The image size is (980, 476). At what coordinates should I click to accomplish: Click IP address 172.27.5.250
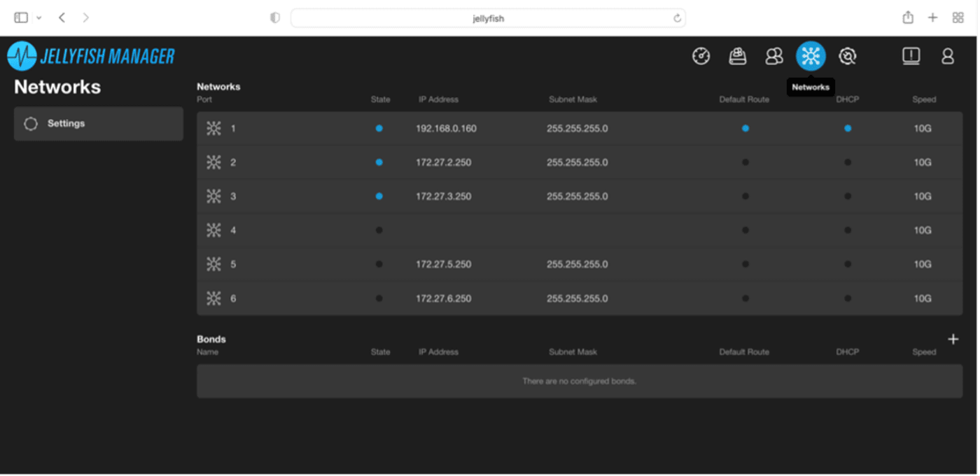point(444,265)
